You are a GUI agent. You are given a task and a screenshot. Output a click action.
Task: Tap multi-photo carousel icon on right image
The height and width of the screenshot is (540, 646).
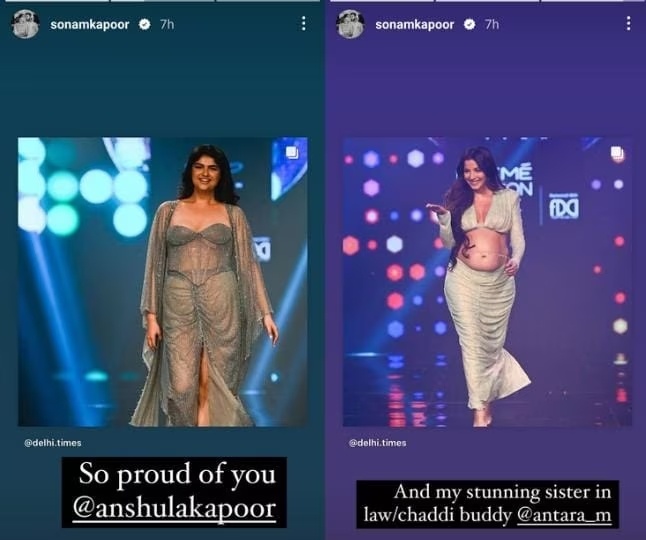click(x=617, y=153)
